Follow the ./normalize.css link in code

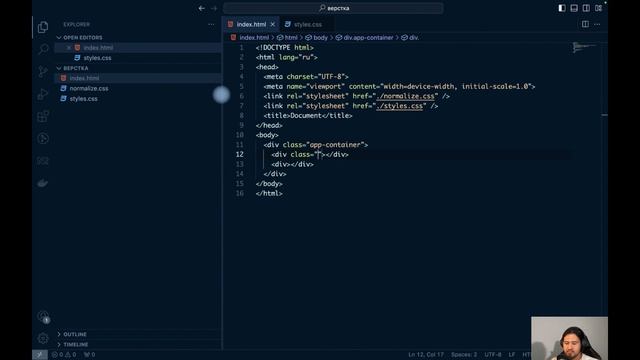(x=405, y=96)
